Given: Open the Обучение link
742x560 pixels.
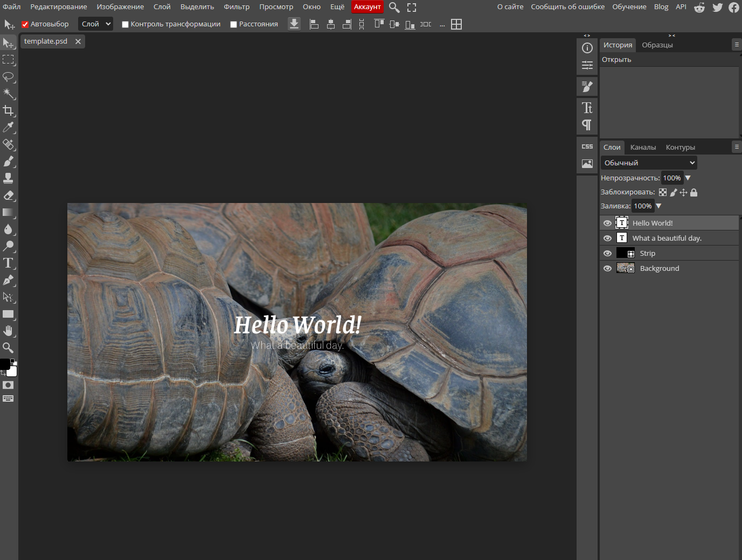Looking at the screenshot, I should [x=629, y=6].
